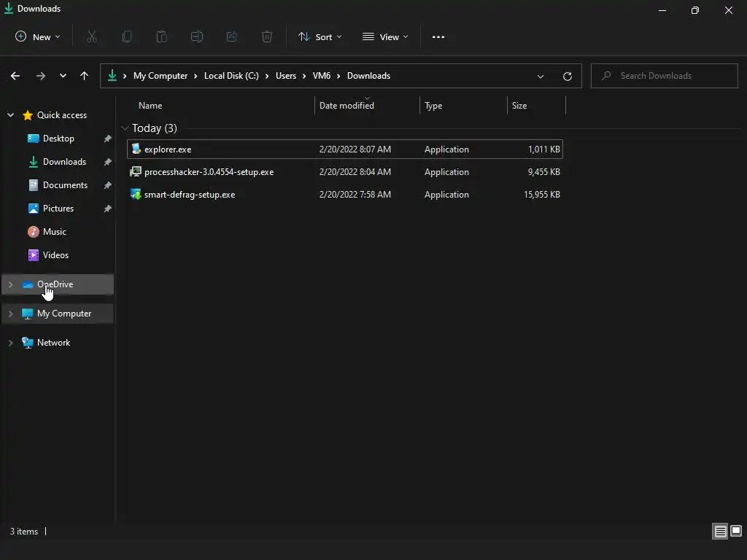
Task: Click the Copy icon in toolbar
Action: click(x=127, y=36)
